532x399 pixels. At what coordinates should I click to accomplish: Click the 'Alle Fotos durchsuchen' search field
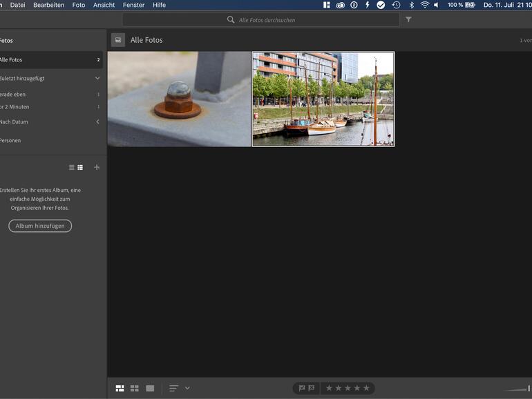(261, 20)
